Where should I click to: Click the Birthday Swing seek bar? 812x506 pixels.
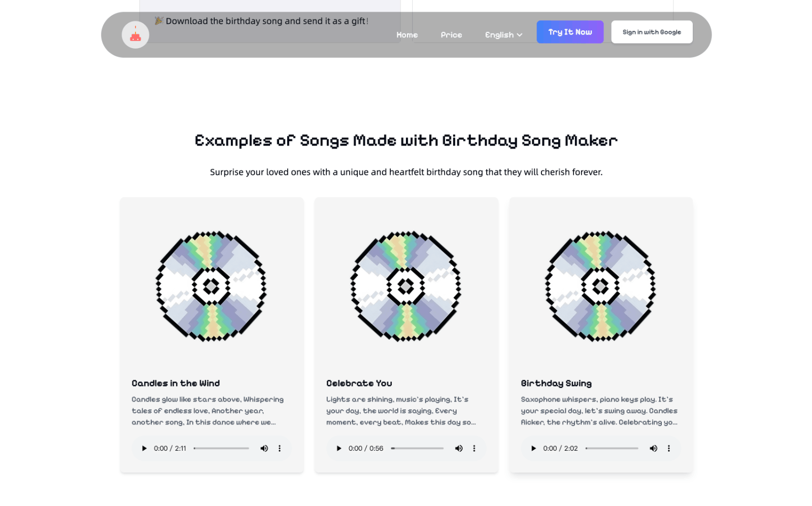612,448
